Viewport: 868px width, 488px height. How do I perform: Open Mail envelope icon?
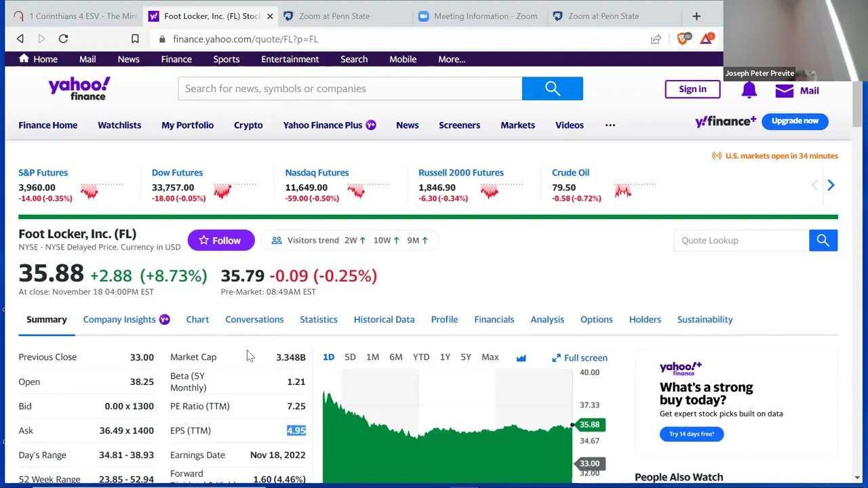(x=785, y=90)
